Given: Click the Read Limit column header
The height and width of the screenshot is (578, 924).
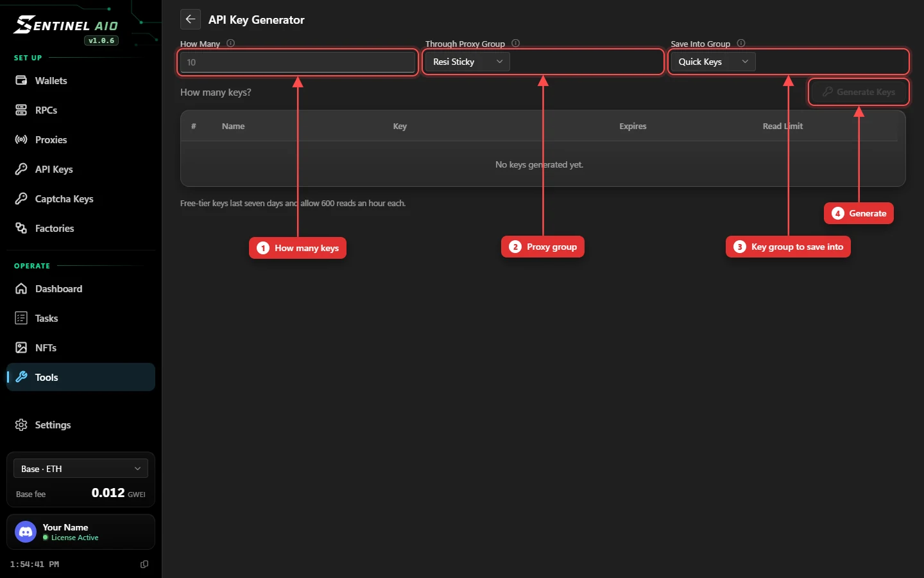Looking at the screenshot, I should (x=783, y=126).
